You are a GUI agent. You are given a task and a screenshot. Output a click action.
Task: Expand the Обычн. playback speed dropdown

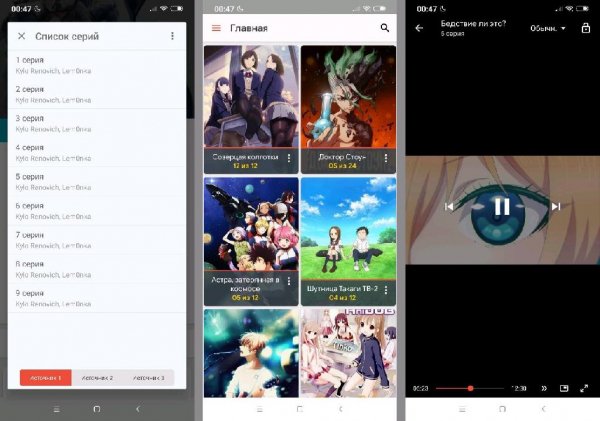pyautogui.click(x=548, y=28)
